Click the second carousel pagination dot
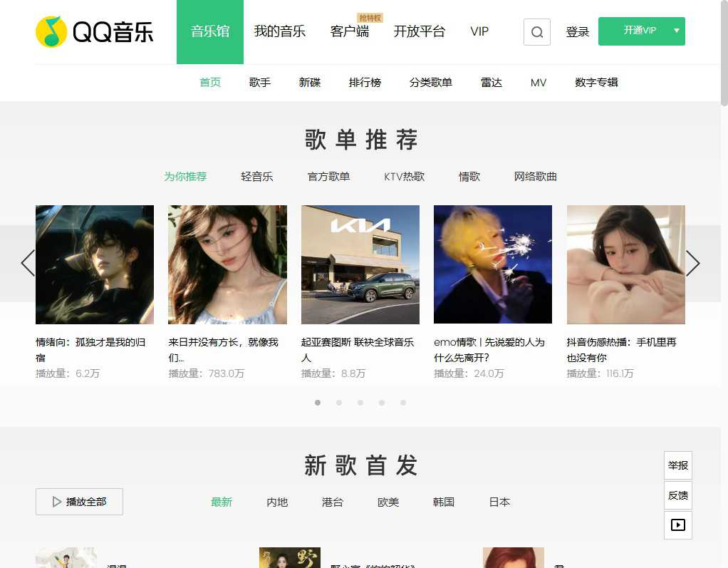This screenshot has width=728, height=568. 339,402
